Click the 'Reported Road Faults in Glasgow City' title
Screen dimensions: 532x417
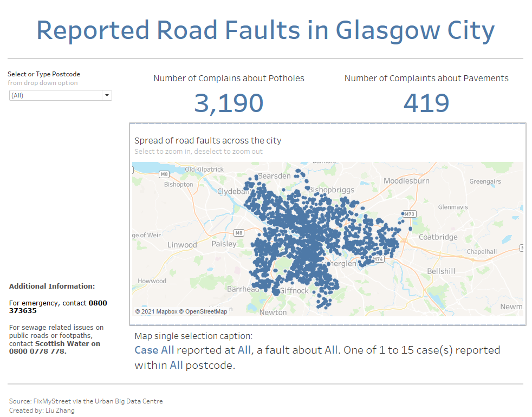coord(265,30)
